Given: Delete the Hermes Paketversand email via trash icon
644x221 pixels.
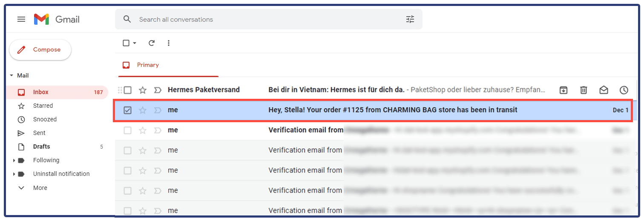Looking at the screenshot, I should click(584, 90).
